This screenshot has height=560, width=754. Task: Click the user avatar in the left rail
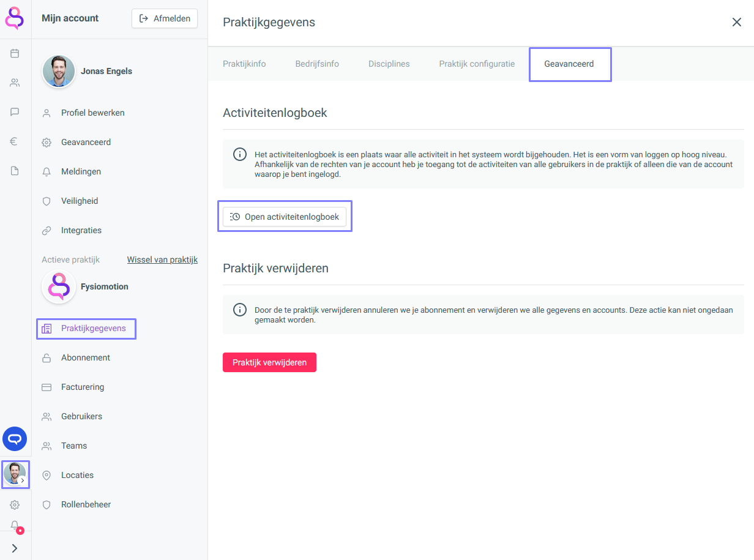coord(15,474)
